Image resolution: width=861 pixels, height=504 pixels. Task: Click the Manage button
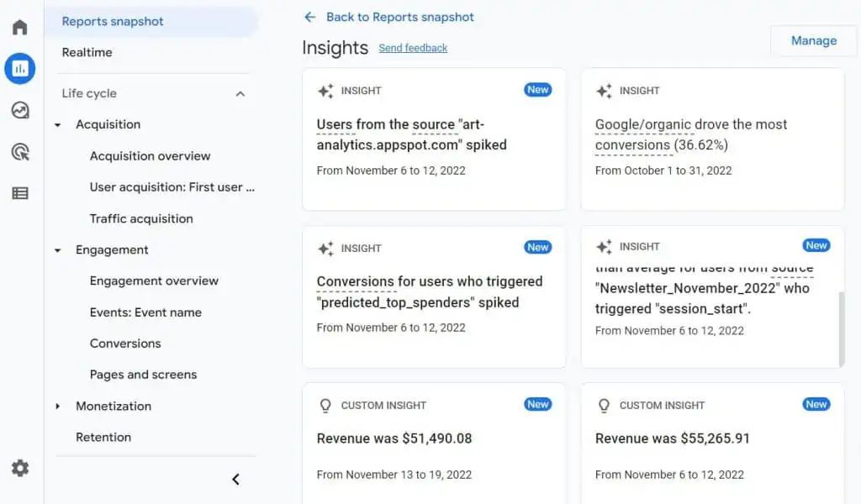pos(813,39)
